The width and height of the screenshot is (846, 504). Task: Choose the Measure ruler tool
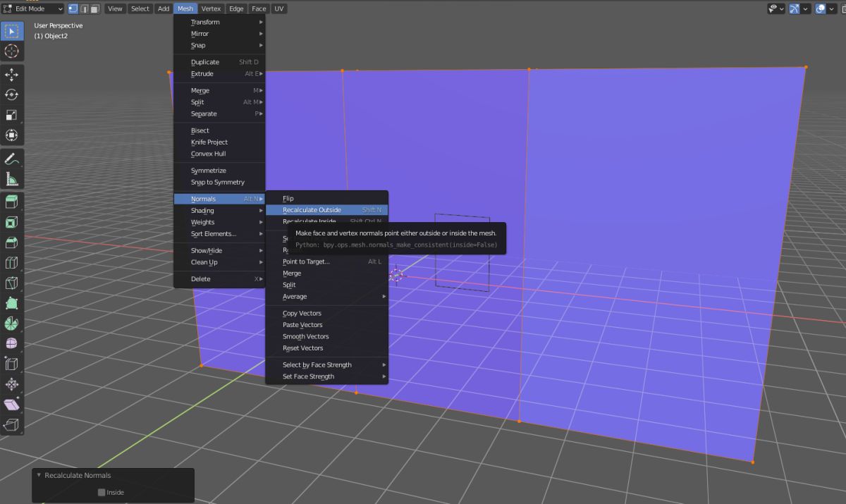(x=12, y=179)
